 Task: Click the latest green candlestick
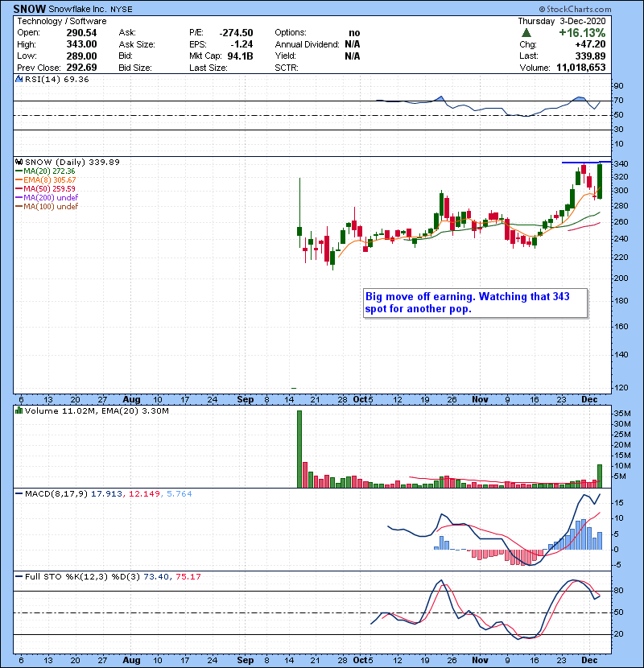(600, 181)
